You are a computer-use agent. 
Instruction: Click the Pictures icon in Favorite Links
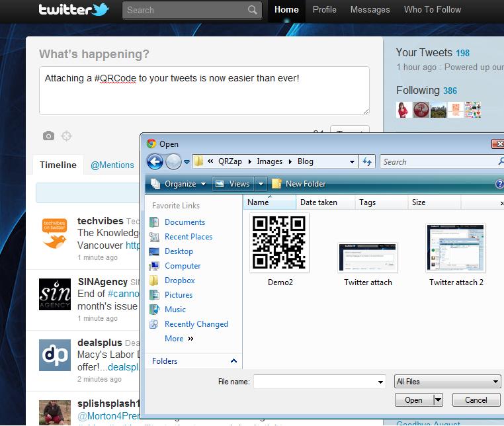[154, 295]
